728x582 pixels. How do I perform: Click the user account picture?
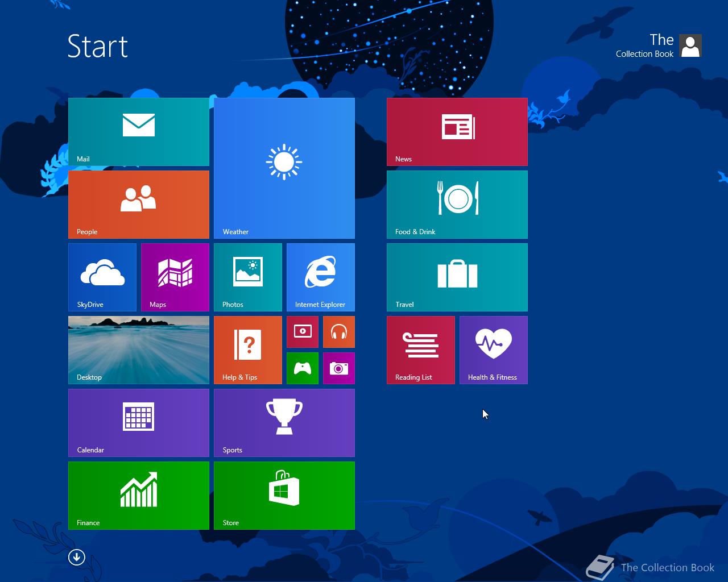(x=690, y=45)
